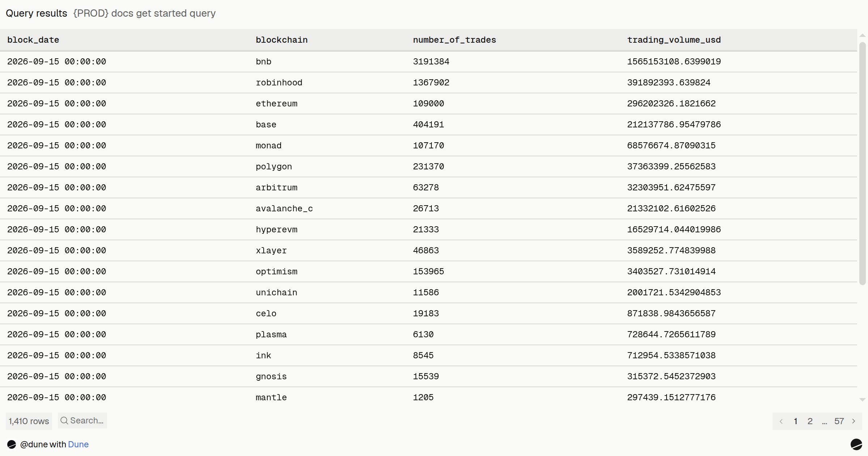
Task: Select the 'celo' blockchain cell
Action: point(266,313)
